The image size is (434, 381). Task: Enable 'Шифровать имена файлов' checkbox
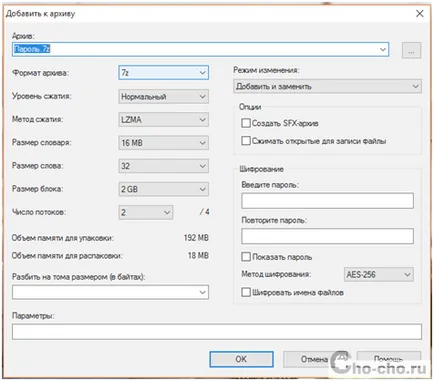click(x=246, y=292)
